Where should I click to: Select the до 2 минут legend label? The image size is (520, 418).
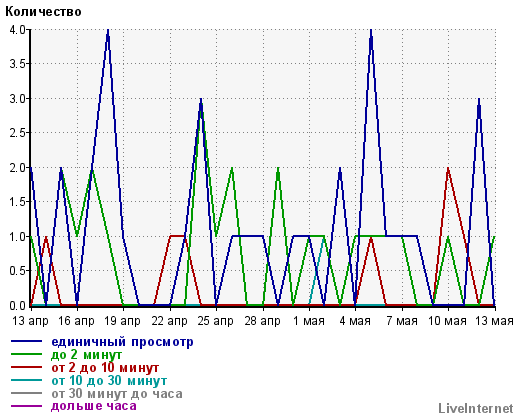click(x=86, y=355)
